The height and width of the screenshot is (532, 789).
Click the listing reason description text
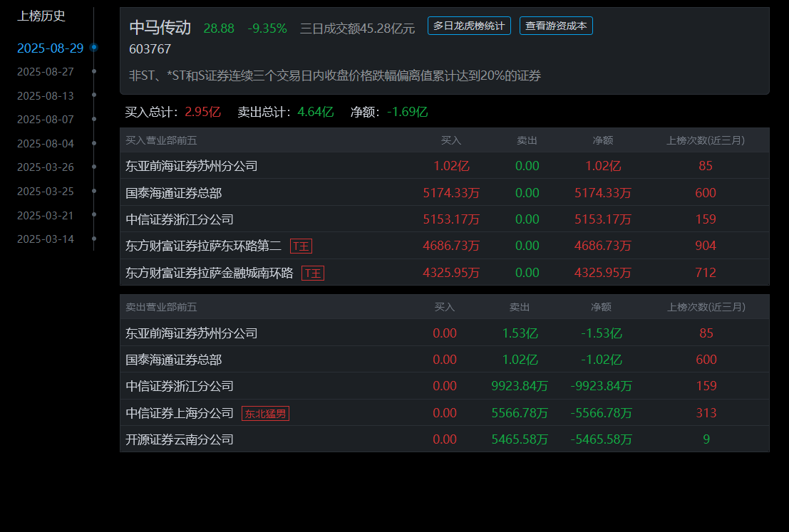pos(335,76)
